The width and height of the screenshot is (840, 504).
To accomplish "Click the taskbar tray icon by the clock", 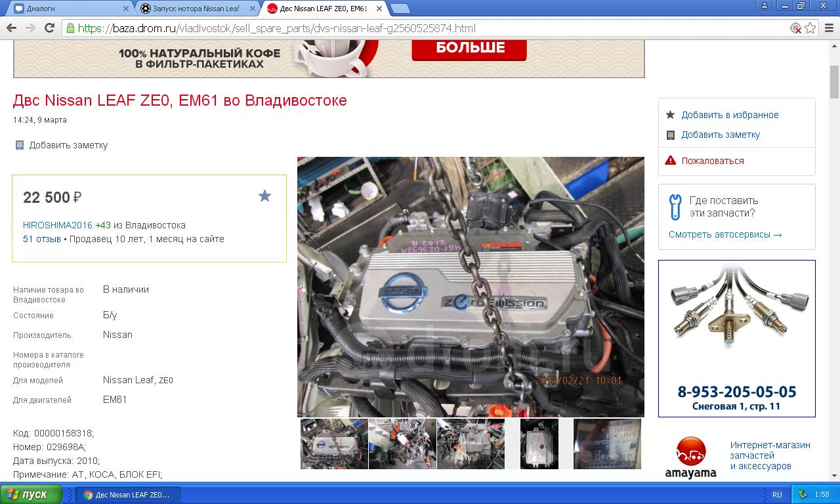I will [x=803, y=494].
